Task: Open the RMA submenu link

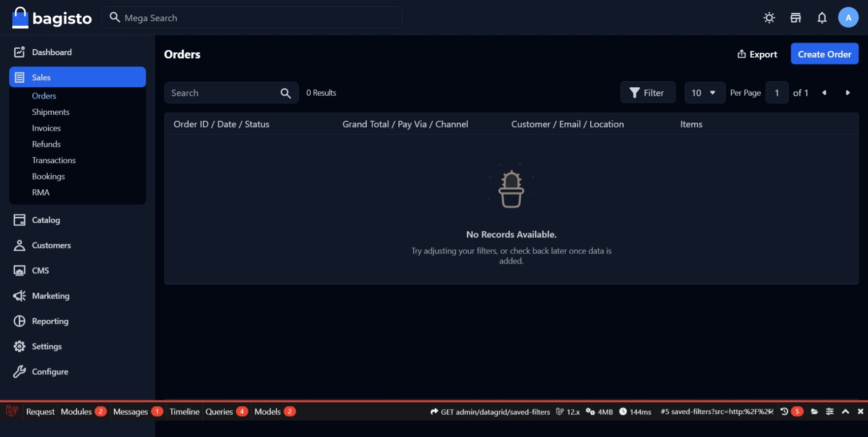Action: (x=41, y=192)
